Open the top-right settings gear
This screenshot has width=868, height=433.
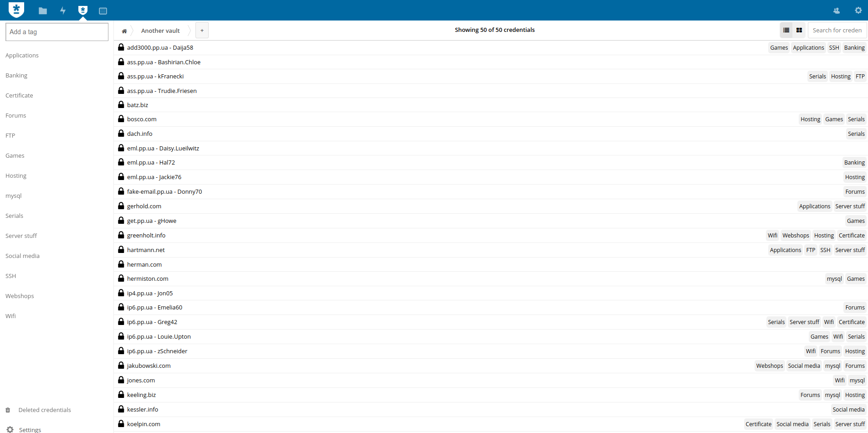858,10
